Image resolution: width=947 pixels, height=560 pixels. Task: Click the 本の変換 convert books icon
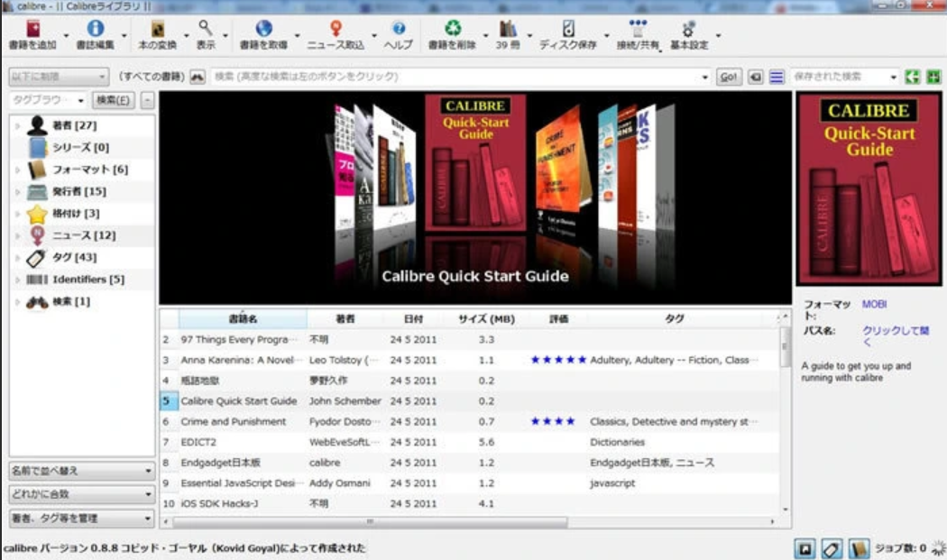coord(157,29)
